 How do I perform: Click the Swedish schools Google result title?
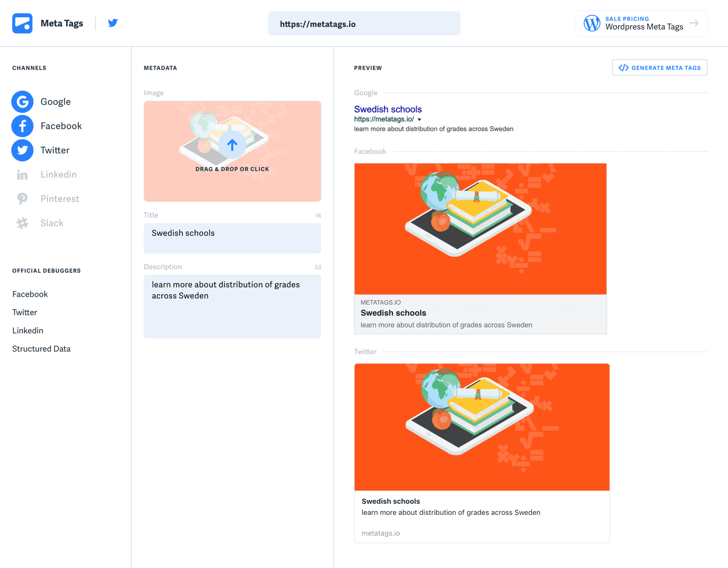coord(388,109)
